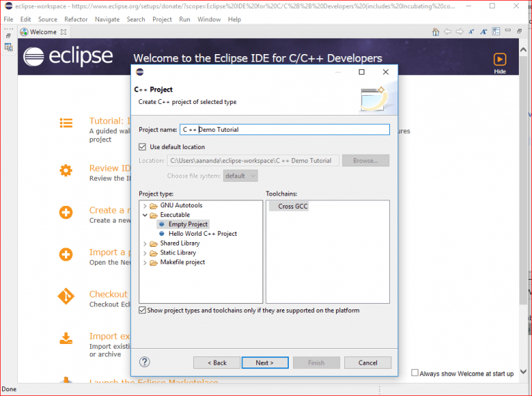This screenshot has width=532, height=396.
Task: Enable Always show Welcome at start up
Action: pyautogui.click(x=415, y=373)
